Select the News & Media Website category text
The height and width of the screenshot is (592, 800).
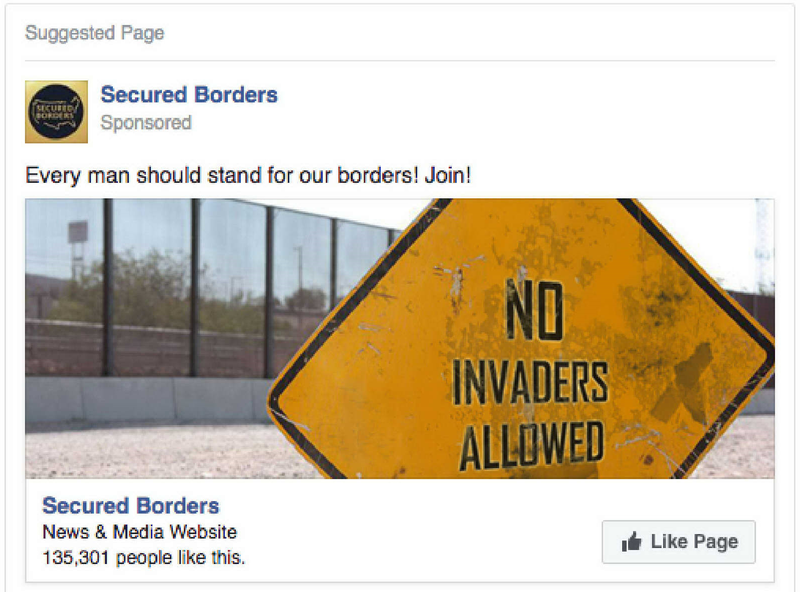pos(139,532)
